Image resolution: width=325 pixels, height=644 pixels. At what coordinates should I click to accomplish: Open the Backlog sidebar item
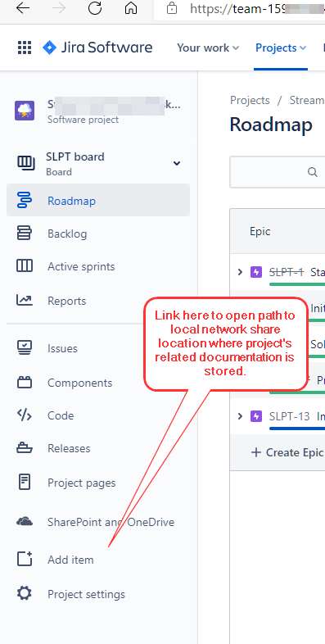point(98,234)
